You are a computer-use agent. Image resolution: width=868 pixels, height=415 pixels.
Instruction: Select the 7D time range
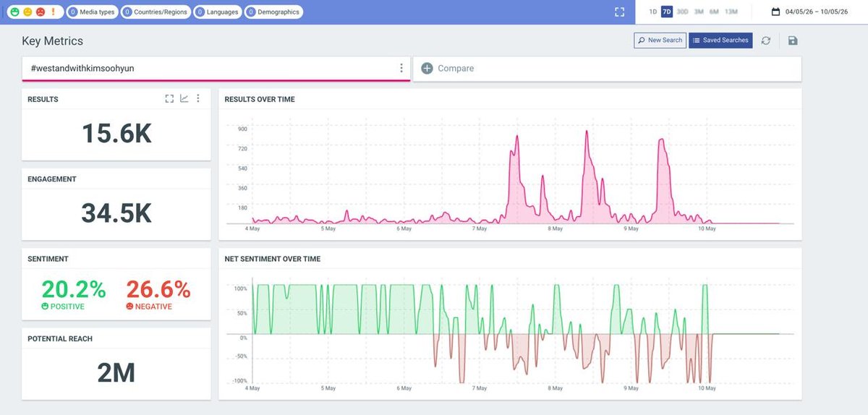[x=667, y=12]
